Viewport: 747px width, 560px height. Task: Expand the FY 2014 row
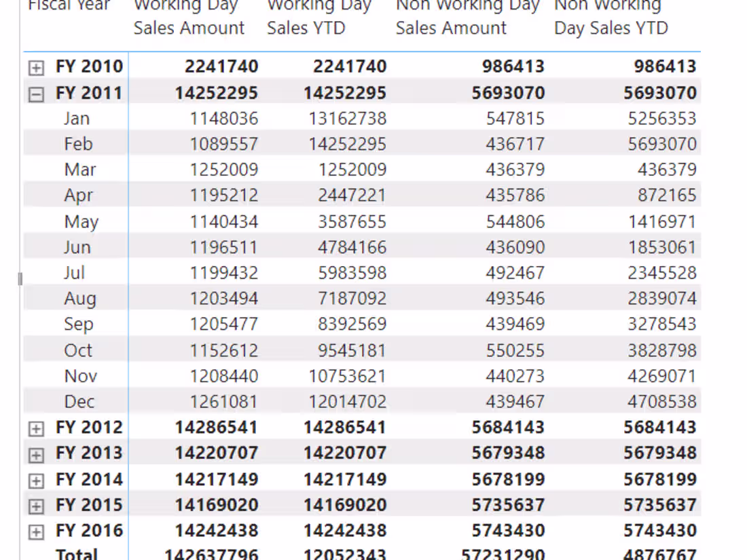point(36,479)
